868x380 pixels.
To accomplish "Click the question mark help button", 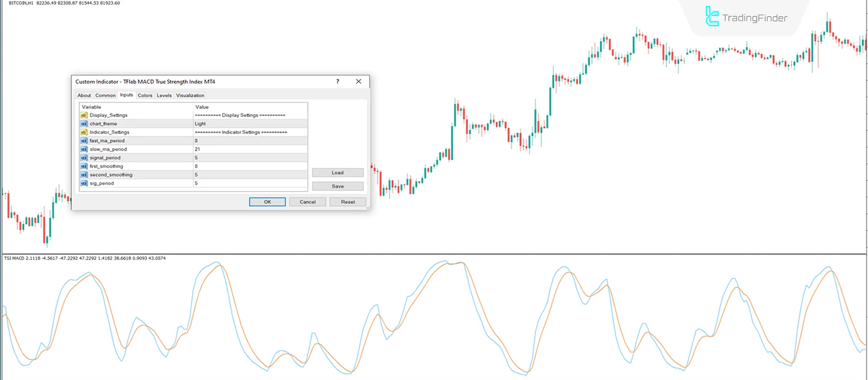I will coord(337,81).
